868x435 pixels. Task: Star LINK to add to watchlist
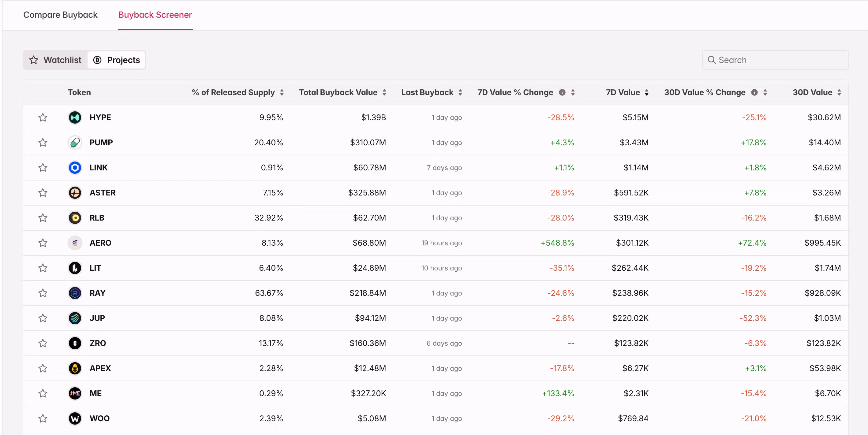tap(43, 168)
